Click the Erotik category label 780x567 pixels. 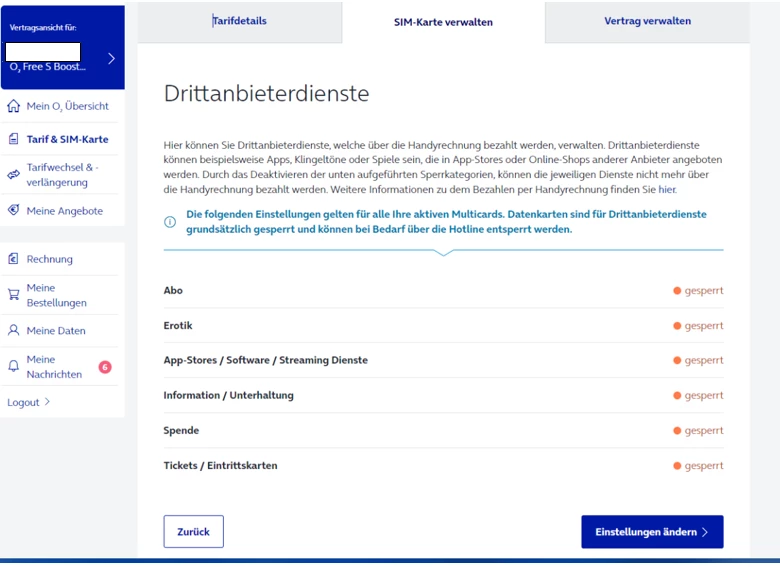[178, 325]
